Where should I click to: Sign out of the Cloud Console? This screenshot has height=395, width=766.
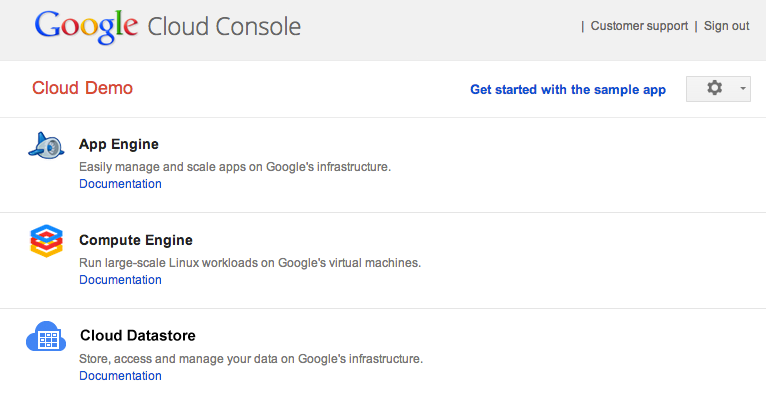(726, 26)
